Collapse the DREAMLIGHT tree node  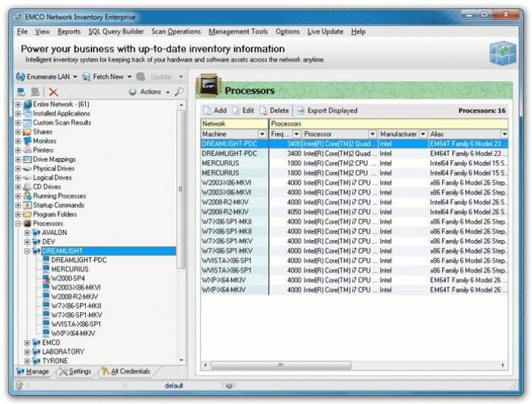[28, 251]
